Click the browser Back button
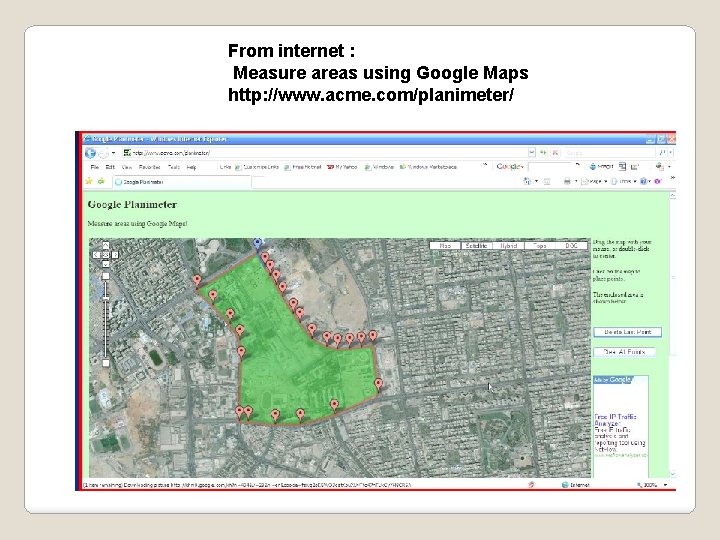 pyautogui.click(x=90, y=153)
